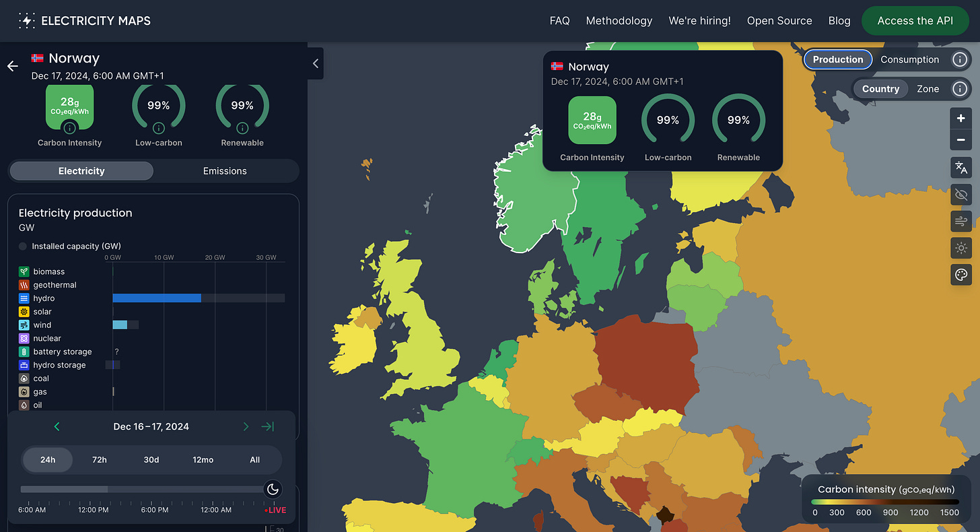Click the coal icon
Image resolution: width=980 pixels, height=532 pixels.
tap(24, 378)
